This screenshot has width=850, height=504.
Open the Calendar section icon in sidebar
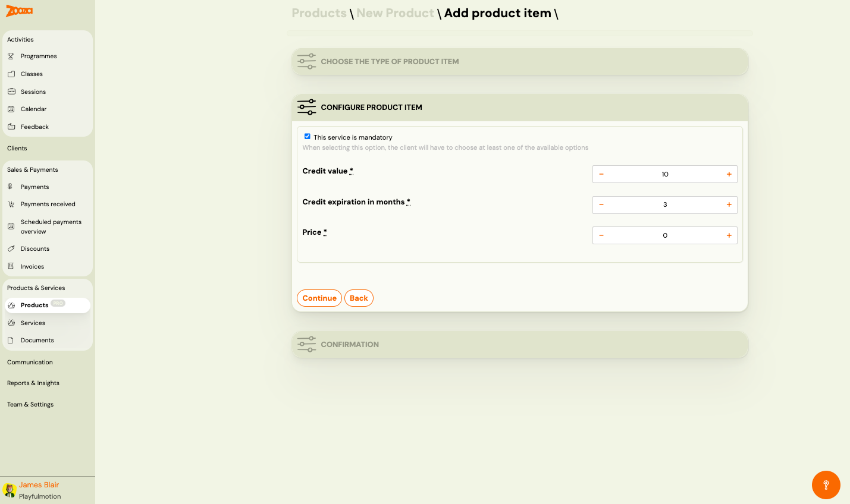(11, 109)
